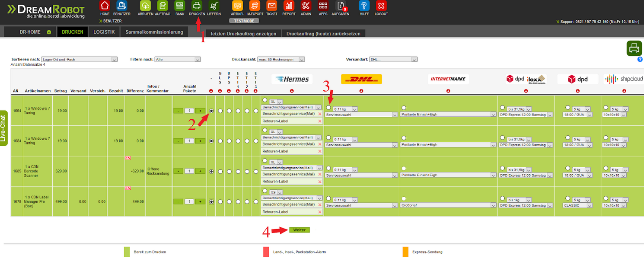Image resolution: width=644 pixels, height=268 pixels.
Task: Select the Internetmarke radio button for order 1664
Action: click(404, 108)
